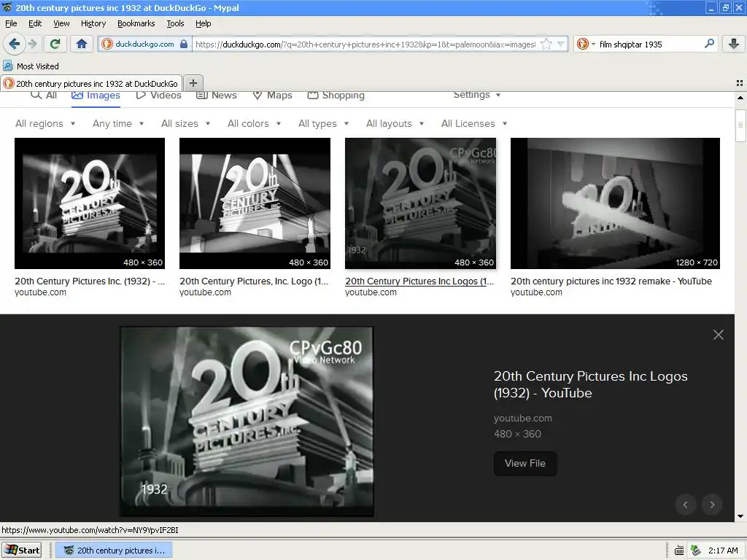The height and width of the screenshot is (560, 747).
Task: Open '20th Century Pictures, Inc. Logo' result link
Action: (x=254, y=281)
